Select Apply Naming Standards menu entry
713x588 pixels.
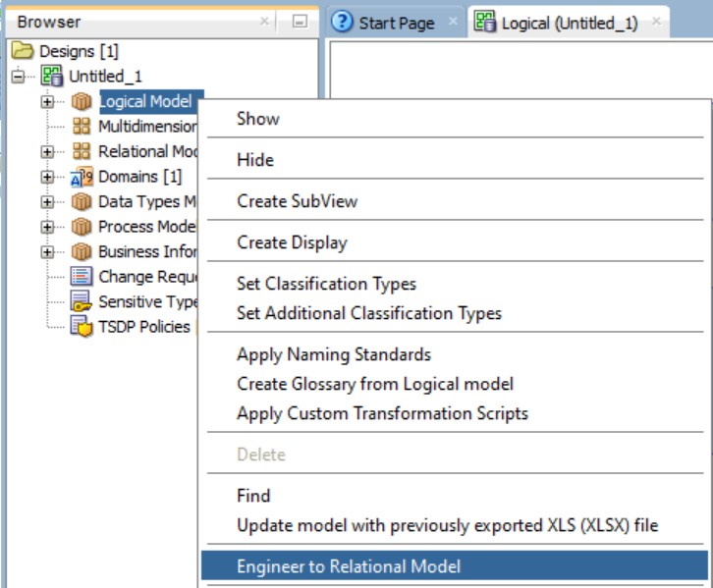coord(333,354)
